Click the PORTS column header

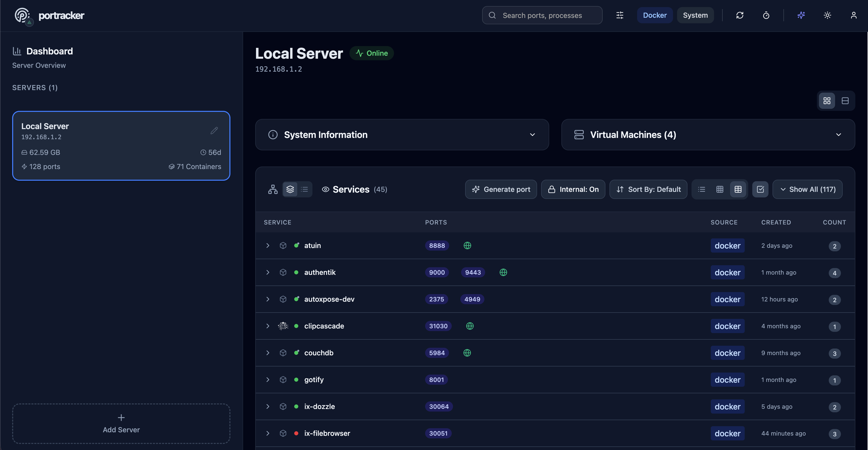tap(436, 222)
